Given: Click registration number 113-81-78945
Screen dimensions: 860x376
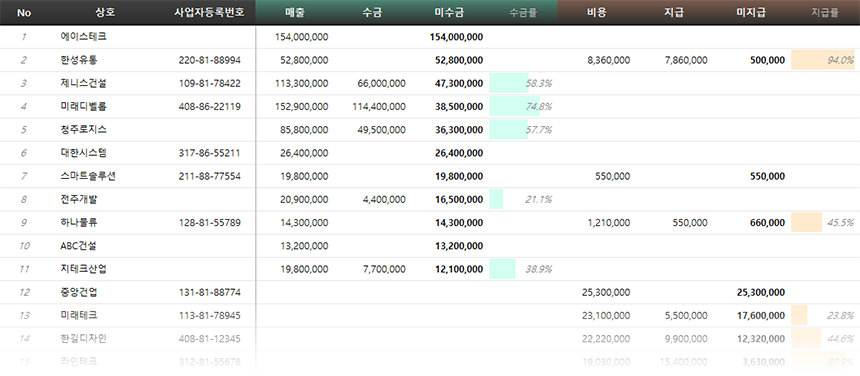Looking at the screenshot, I should click(210, 315).
